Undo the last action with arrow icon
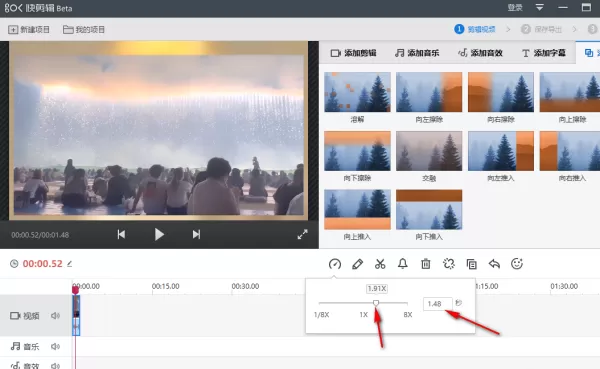 click(494, 264)
